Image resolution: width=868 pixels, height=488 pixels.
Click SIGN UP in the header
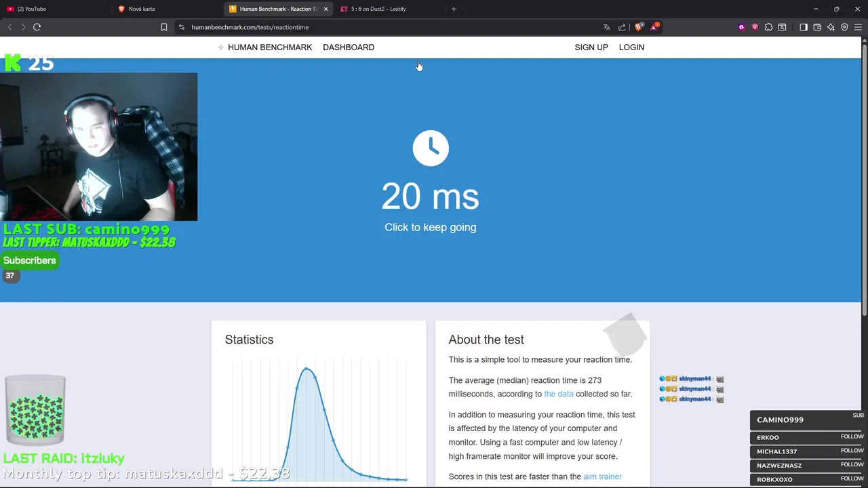[x=591, y=47]
